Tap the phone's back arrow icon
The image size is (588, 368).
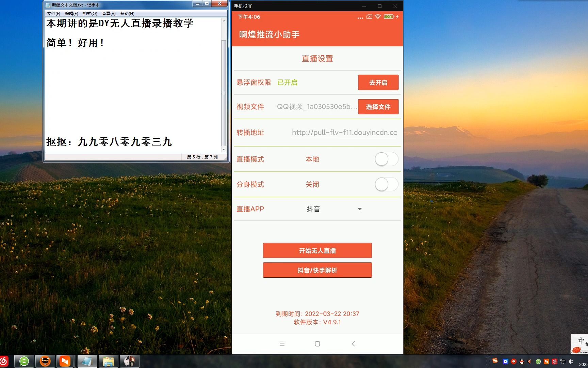coord(353,344)
